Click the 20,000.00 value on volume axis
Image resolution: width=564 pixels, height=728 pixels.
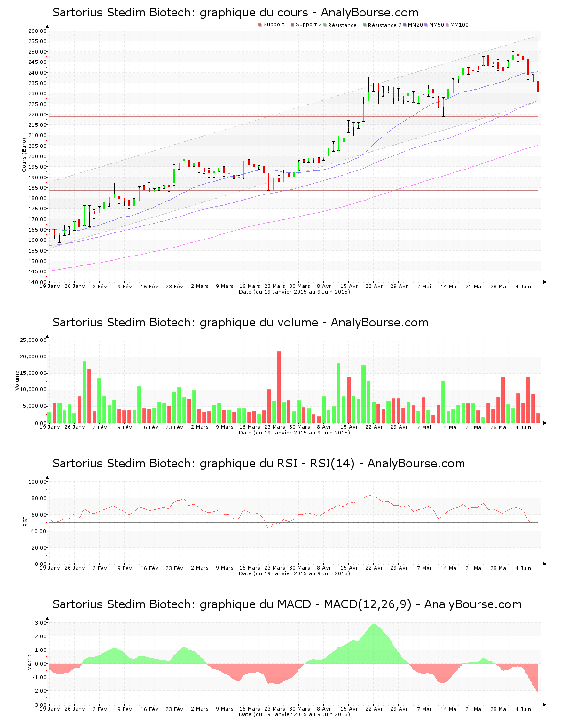pyautogui.click(x=33, y=356)
